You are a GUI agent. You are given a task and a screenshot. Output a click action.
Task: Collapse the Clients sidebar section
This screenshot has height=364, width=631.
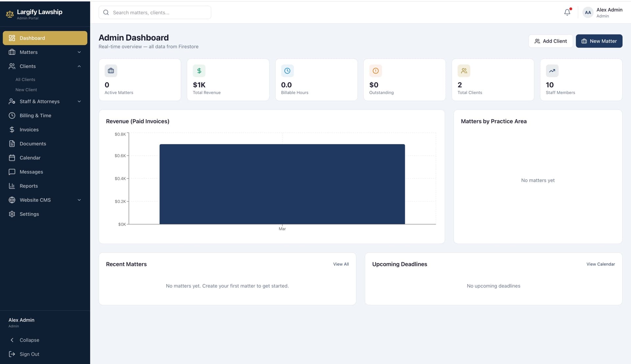79,66
